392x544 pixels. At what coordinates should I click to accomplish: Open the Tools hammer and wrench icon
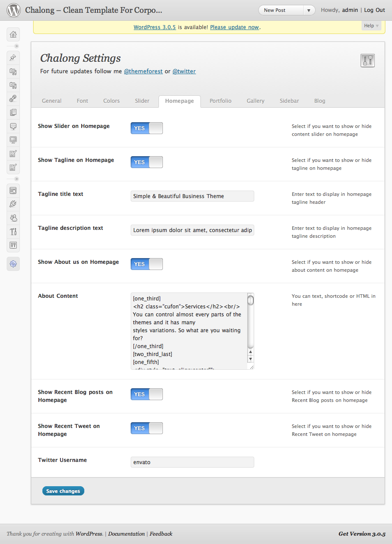(x=13, y=231)
